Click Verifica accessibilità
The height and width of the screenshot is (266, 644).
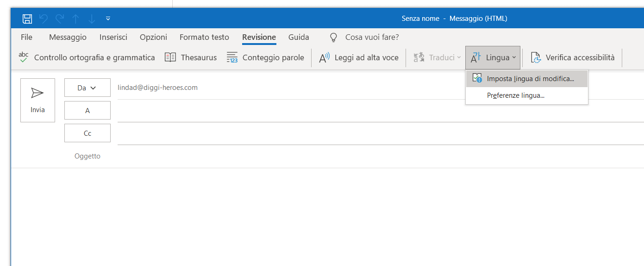[x=573, y=57]
